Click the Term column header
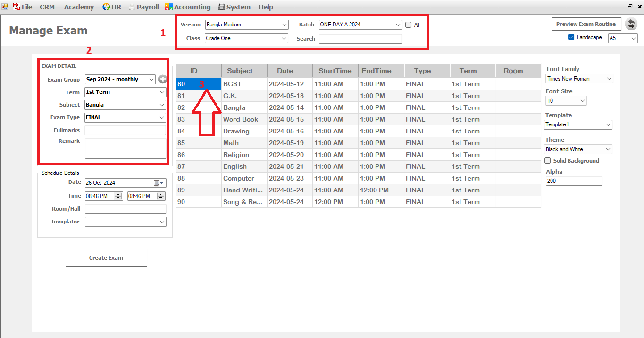Viewport: 644px width, 338px height. click(472, 71)
